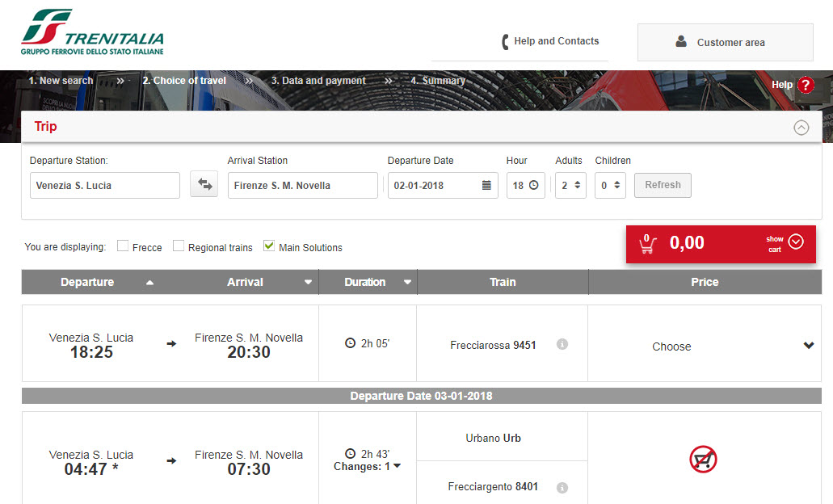The height and width of the screenshot is (504, 833).
Task: Click the Frecciargento 8401 train name
Action: coord(493,486)
